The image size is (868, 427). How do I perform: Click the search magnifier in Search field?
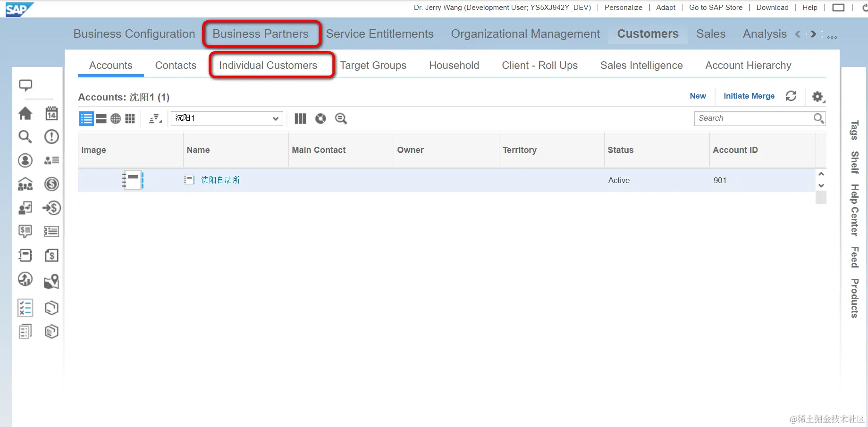819,118
